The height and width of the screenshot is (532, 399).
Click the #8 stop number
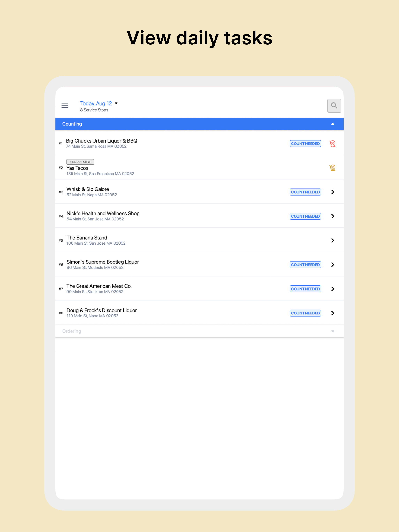[x=61, y=313]
